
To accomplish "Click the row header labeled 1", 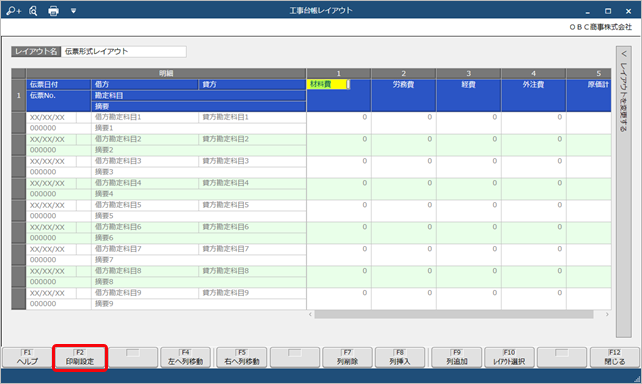I will click(x=19, y=95).
